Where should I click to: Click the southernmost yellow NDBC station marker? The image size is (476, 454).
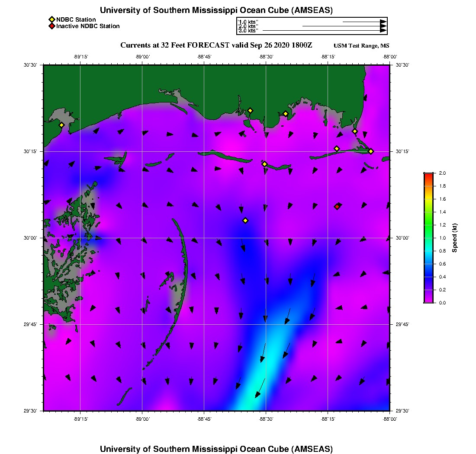pyautogui.click(x=245, y=221)
